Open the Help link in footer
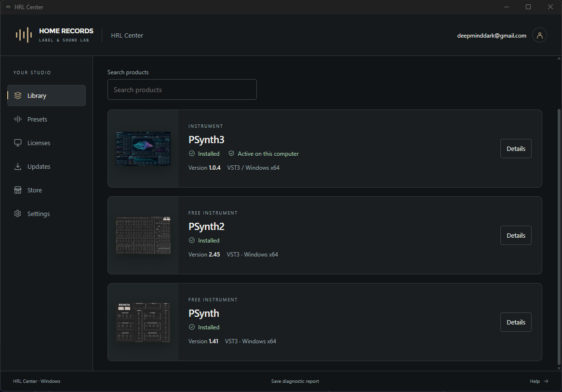This screenshot has height=392, width=562. 539,381
